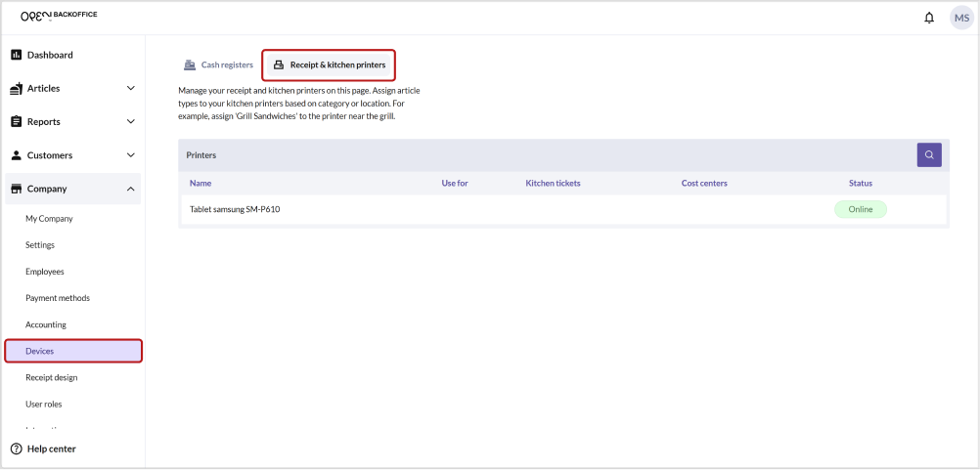This screenshot has height=470, width=980.
Task: Click the notification bell icon
Action: [929, 18]
